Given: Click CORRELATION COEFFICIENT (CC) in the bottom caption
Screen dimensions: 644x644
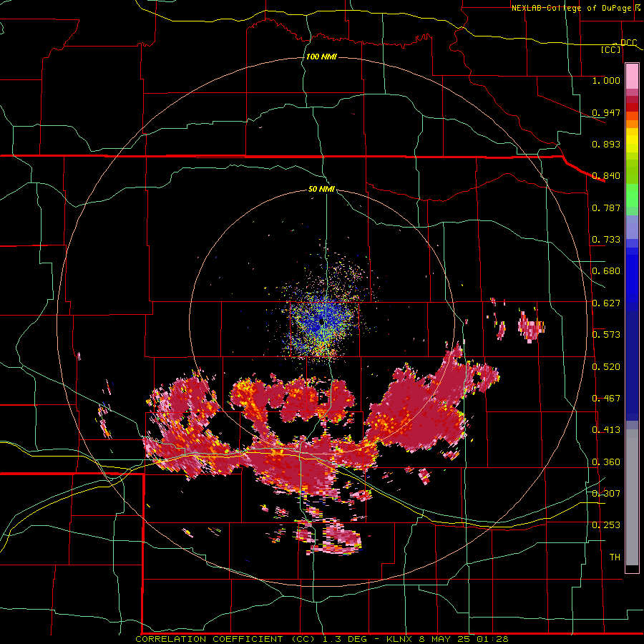Looking at the screenshot, I should coord(225,639).
